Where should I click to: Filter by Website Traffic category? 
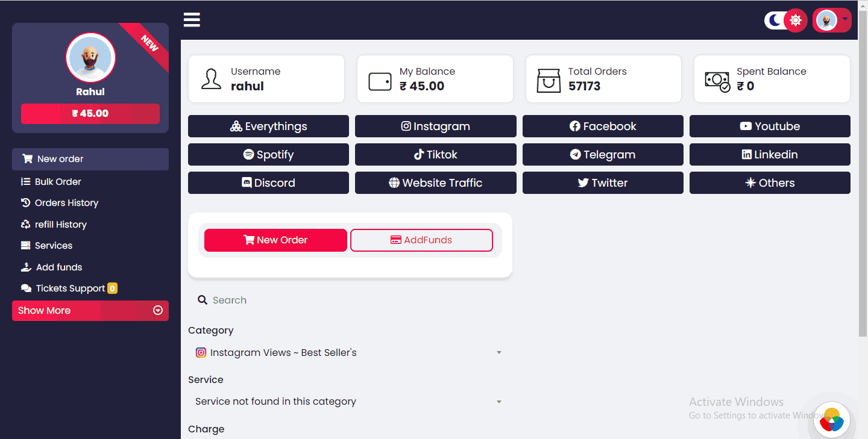(436, 183)
